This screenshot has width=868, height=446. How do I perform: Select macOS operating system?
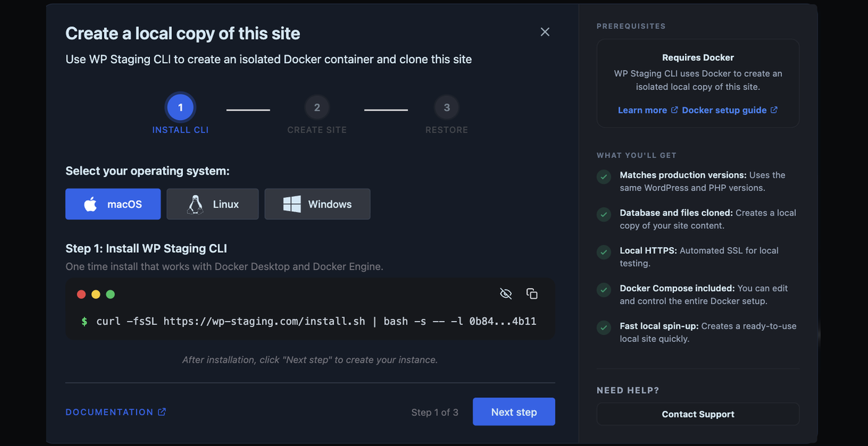click(113, 204)
